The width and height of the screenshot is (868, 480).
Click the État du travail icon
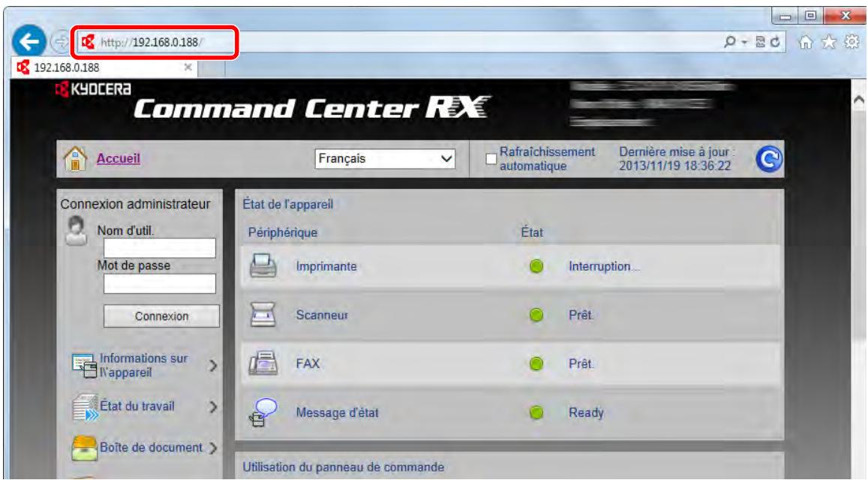pyautogui.click(x=85, y=408)
